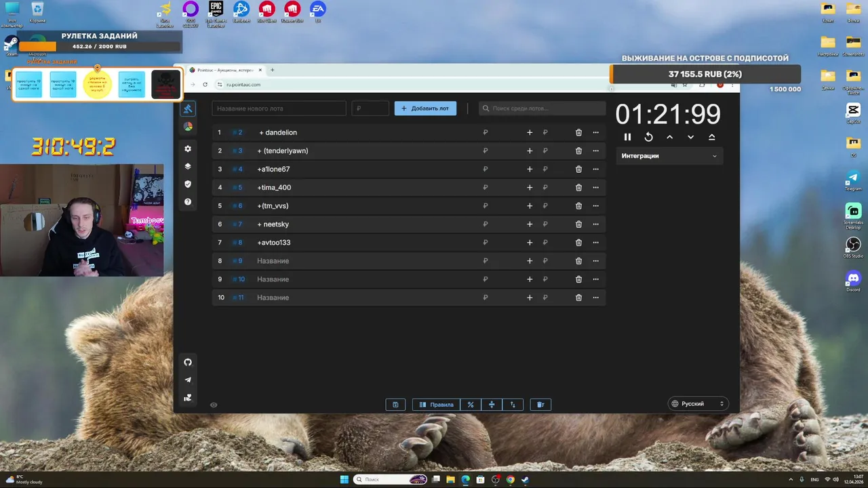Open OBS Studio desktop shortcut
The image size is (868, 488).
853,247
